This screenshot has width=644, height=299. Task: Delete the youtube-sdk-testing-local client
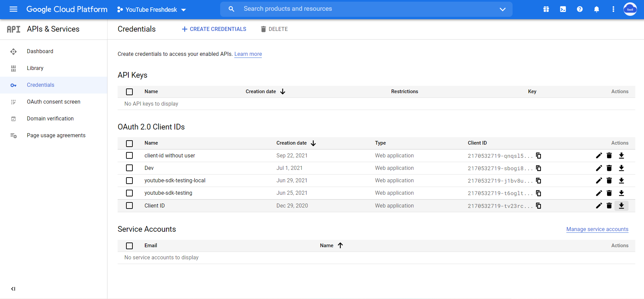[x=609, y=181]
